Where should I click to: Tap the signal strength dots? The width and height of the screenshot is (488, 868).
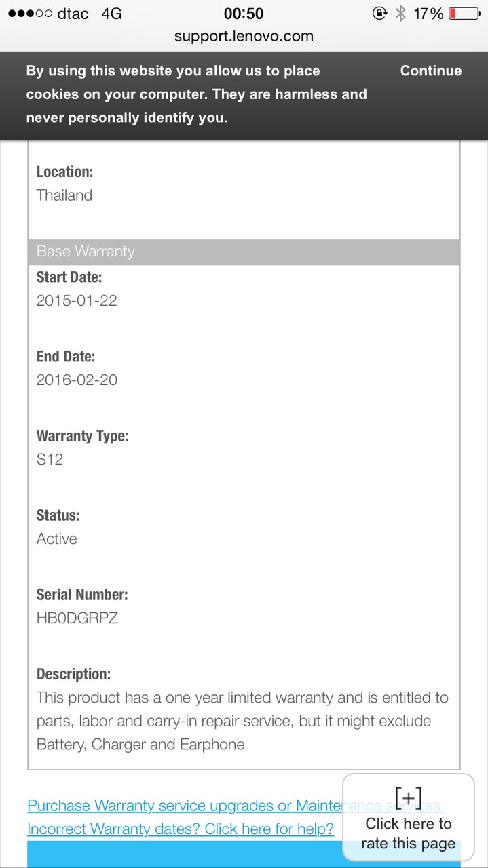pos(29,14)
